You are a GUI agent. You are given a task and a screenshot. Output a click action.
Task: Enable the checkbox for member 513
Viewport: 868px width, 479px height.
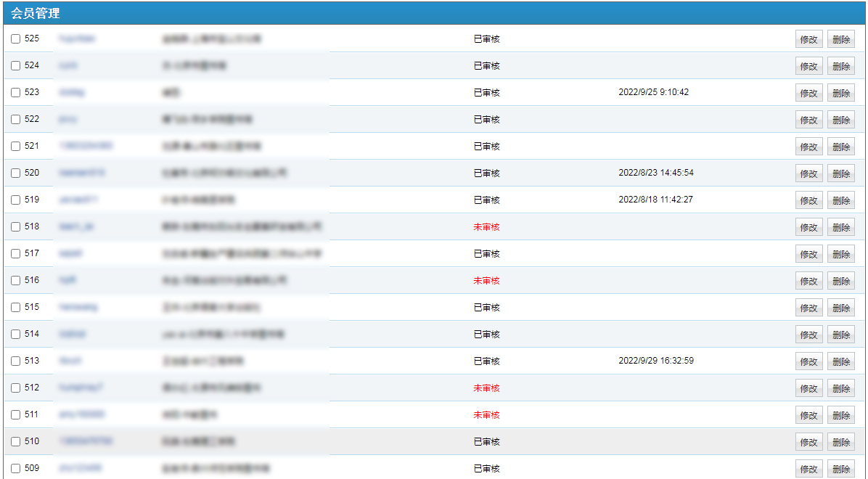[15, 361]
